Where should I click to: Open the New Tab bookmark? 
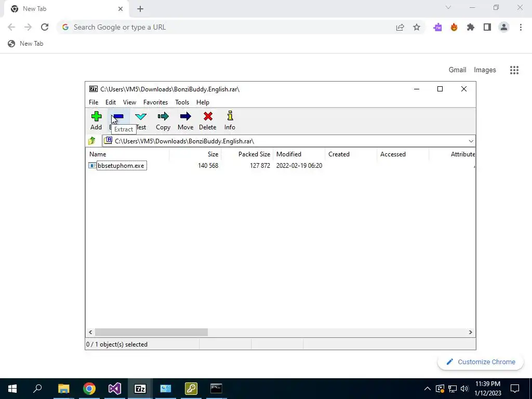pos(26,44)
